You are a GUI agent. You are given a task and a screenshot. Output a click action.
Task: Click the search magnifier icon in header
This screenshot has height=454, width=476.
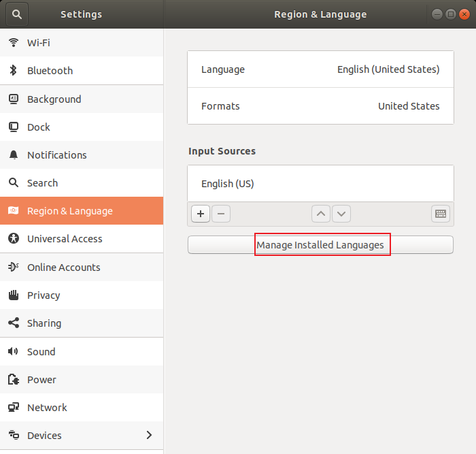click(17, 14)
